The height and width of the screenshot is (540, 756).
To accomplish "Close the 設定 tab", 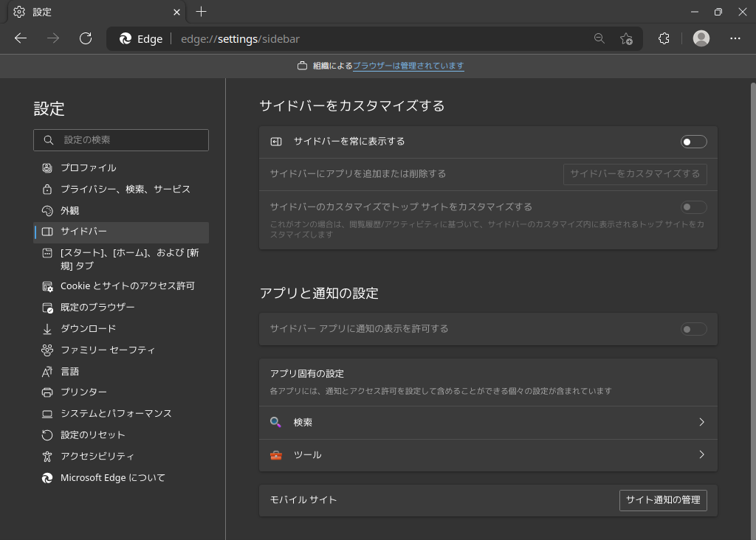I will pyautogui.click(x=176, y=12).
